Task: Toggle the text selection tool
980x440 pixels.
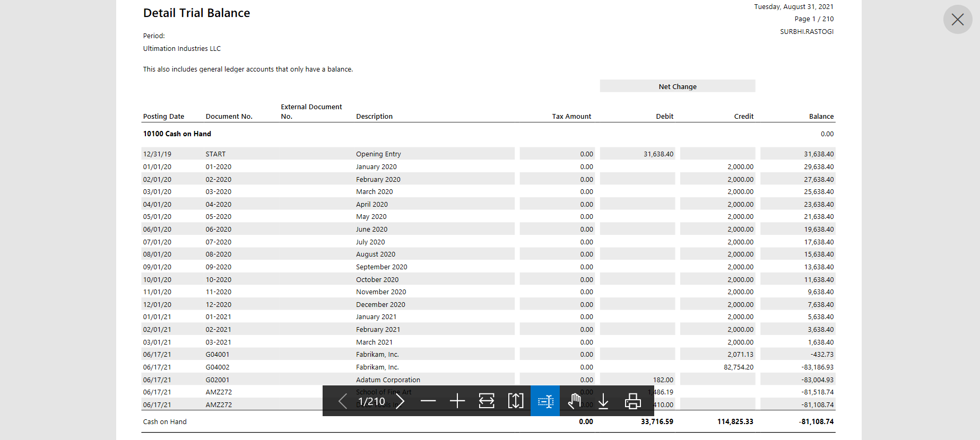Action: click(545, 401)
